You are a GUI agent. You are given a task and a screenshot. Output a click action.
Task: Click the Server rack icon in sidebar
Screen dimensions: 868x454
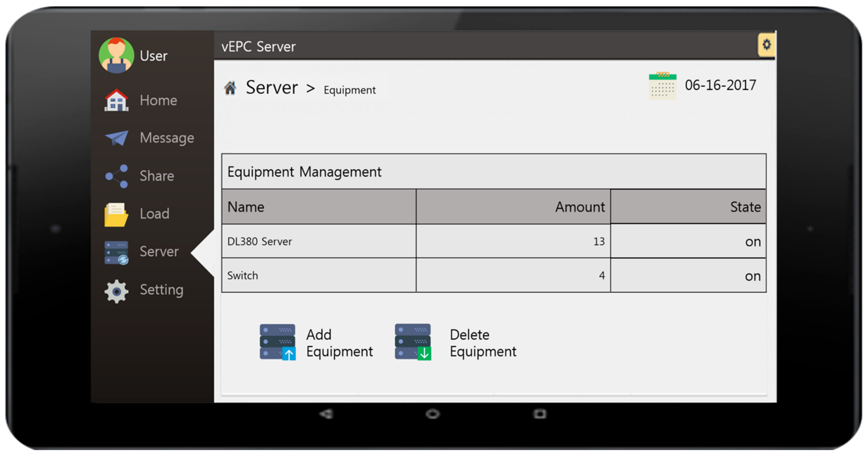click(116, 253)
